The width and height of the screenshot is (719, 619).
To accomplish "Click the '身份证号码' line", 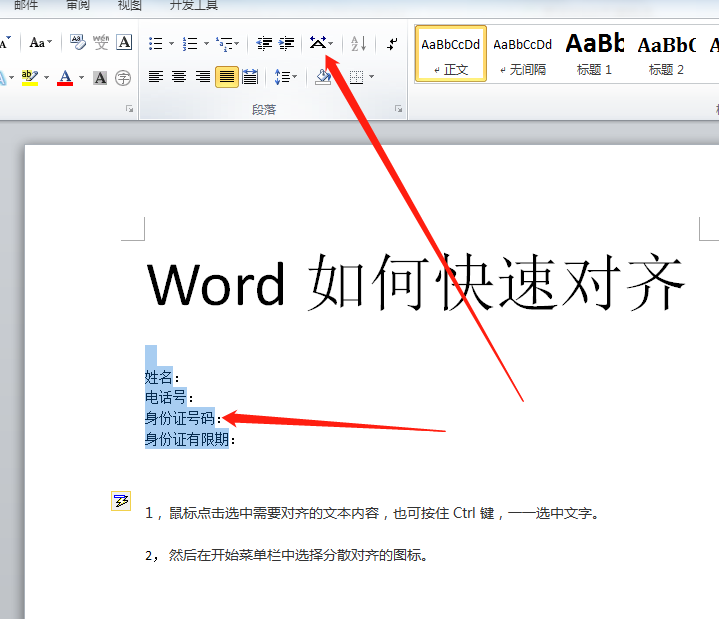I will 183,418.
